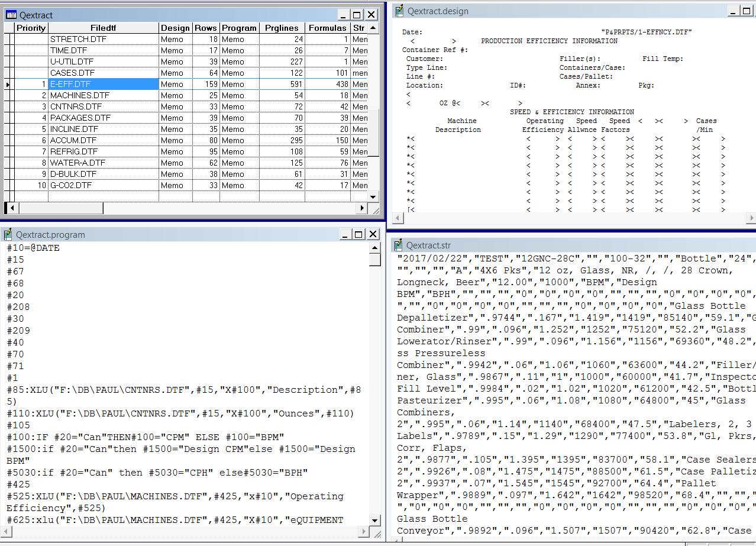Click the Formulas value 101 in the CASES.DTF row
This screenshot has width=756, height=546.
point(327,73)
